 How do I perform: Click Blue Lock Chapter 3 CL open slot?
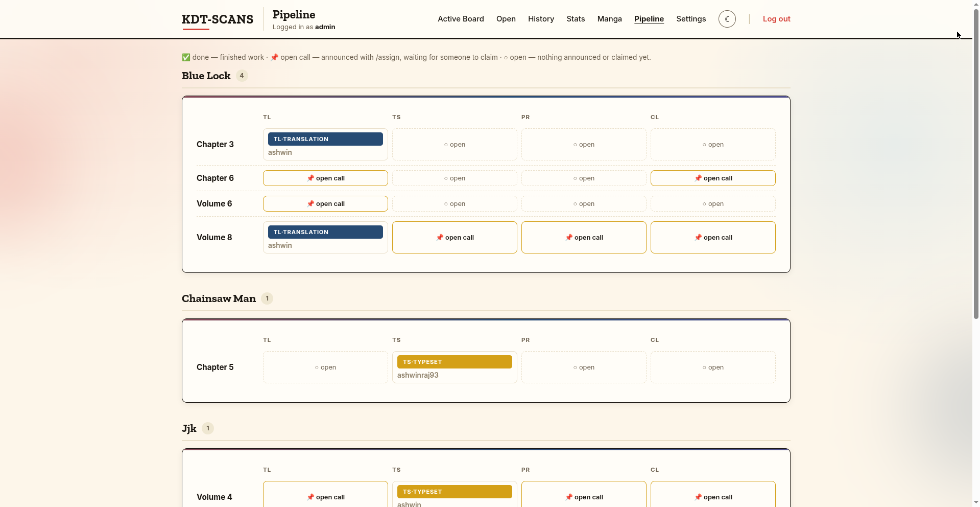point(713,145)
